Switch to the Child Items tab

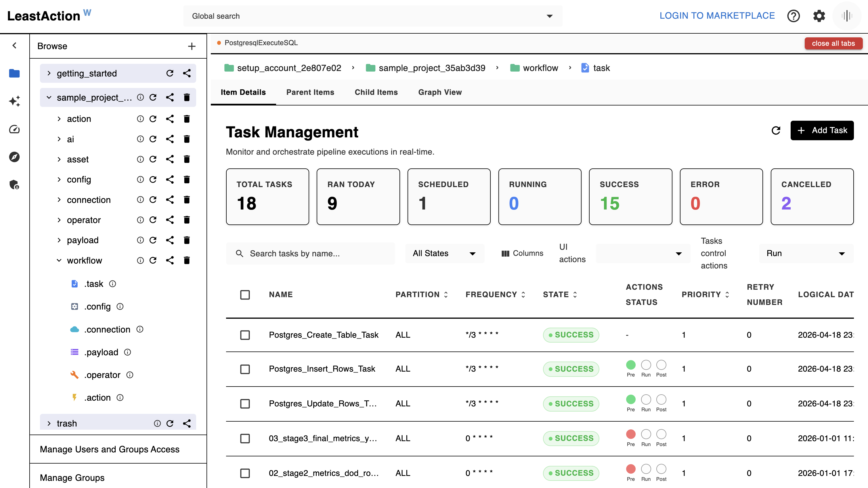coord(376,92)
